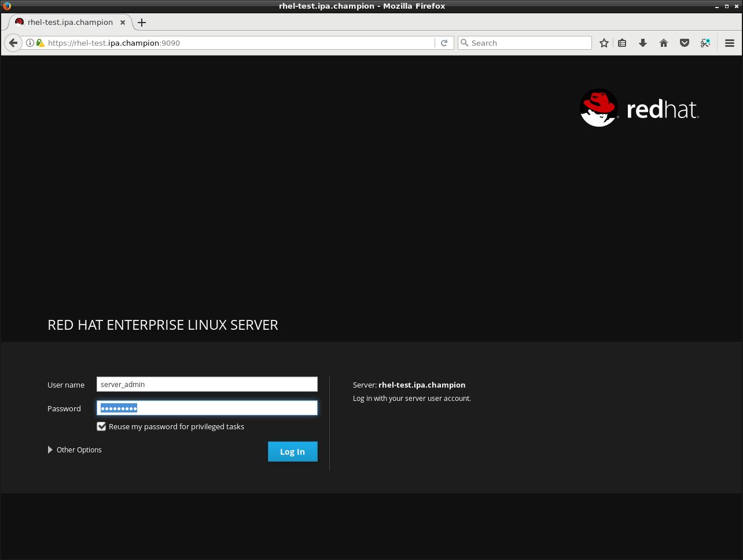Reload the page with refresh icon
743x560 pixels.
tap(444, 43)
